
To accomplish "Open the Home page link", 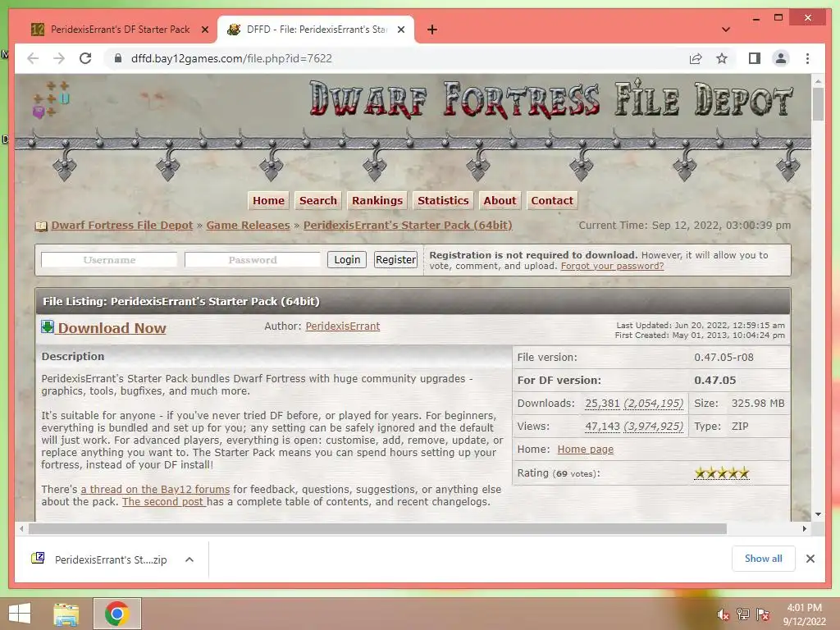I will (x=586, y=450).
